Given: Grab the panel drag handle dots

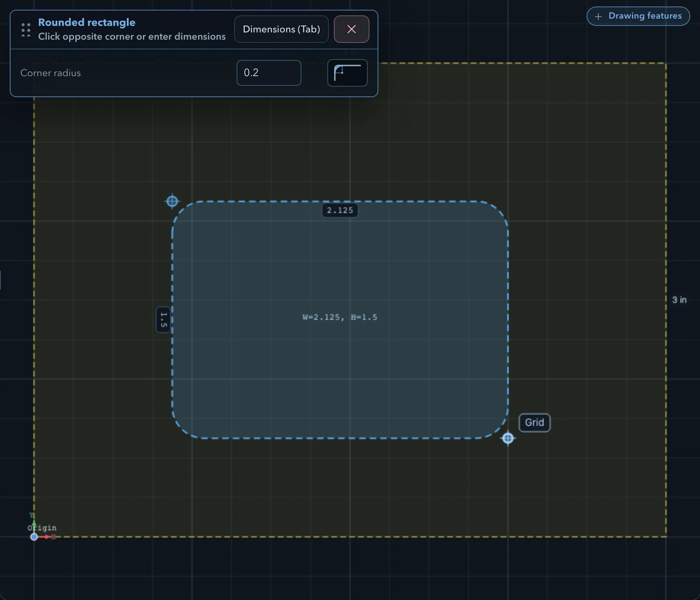Looking at the screenshot, I should click(x=26, y=30).
